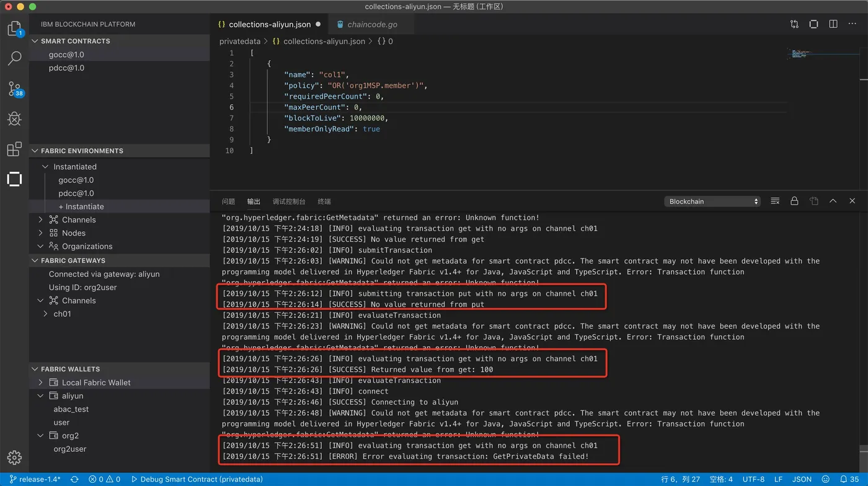Open the Blockchain output channel dropdown
The image size is (868, 486).
[x=712, y=201]
